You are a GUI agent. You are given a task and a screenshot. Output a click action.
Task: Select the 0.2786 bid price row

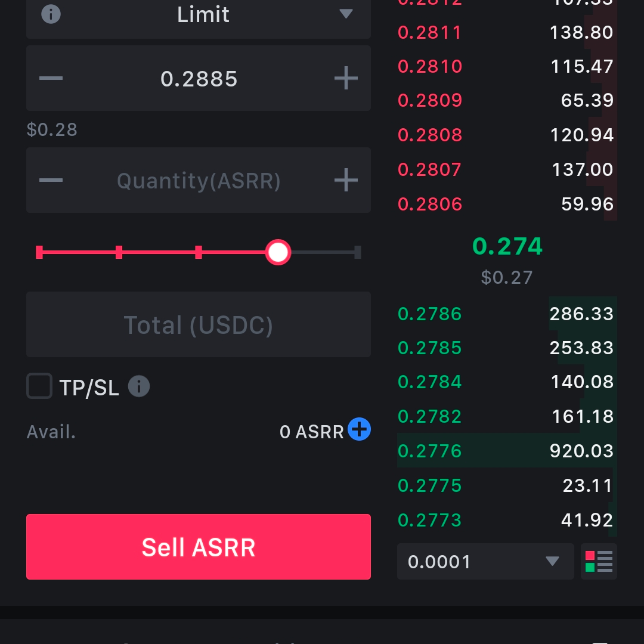click(x=507, y=314)
